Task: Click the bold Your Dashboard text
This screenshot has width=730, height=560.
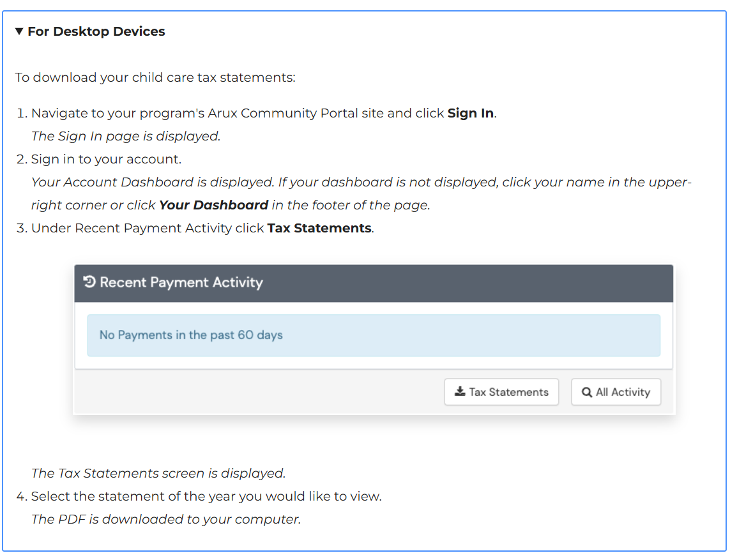Action: [x=213, y=205]
